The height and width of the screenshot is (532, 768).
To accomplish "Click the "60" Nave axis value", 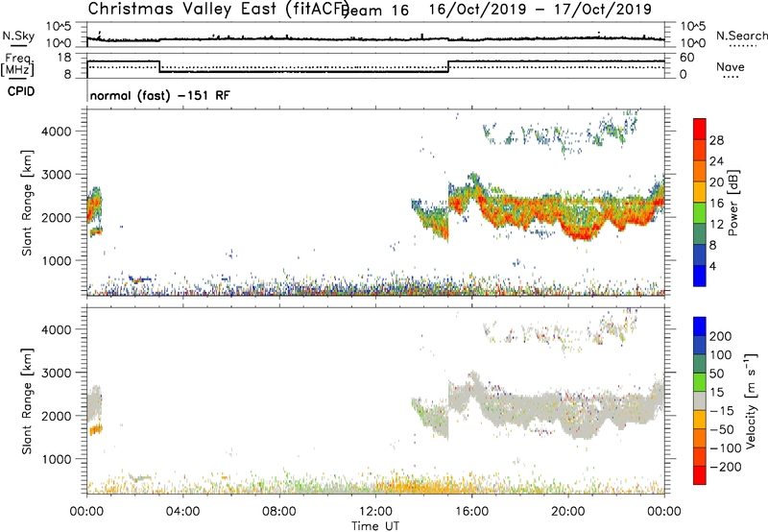I will [x=687, y=58].
